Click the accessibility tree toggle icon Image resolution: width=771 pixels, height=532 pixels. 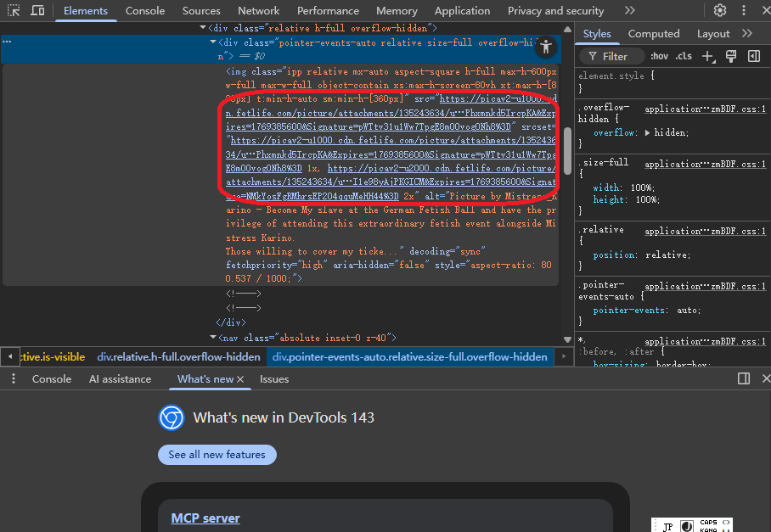(546, 48)
